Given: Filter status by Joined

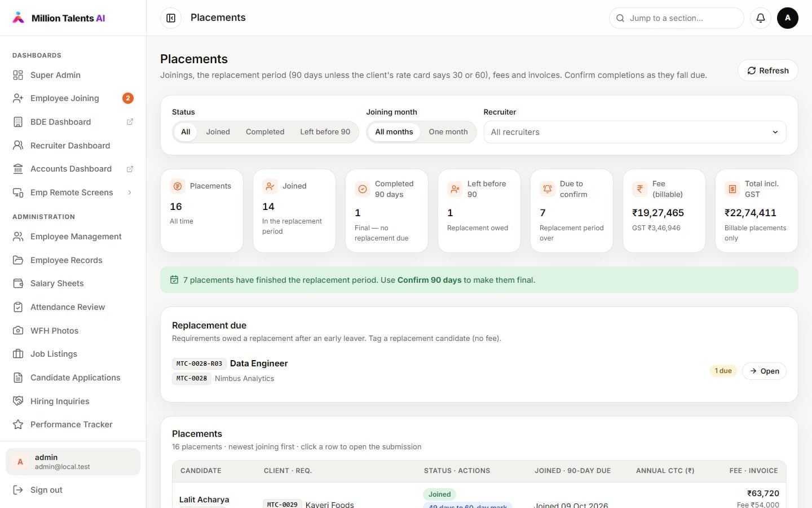Looking at the screenshot, I should point(218,132).
